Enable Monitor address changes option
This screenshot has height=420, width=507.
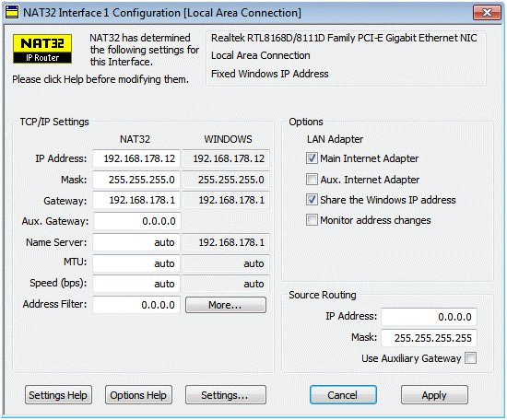point(312,220)
